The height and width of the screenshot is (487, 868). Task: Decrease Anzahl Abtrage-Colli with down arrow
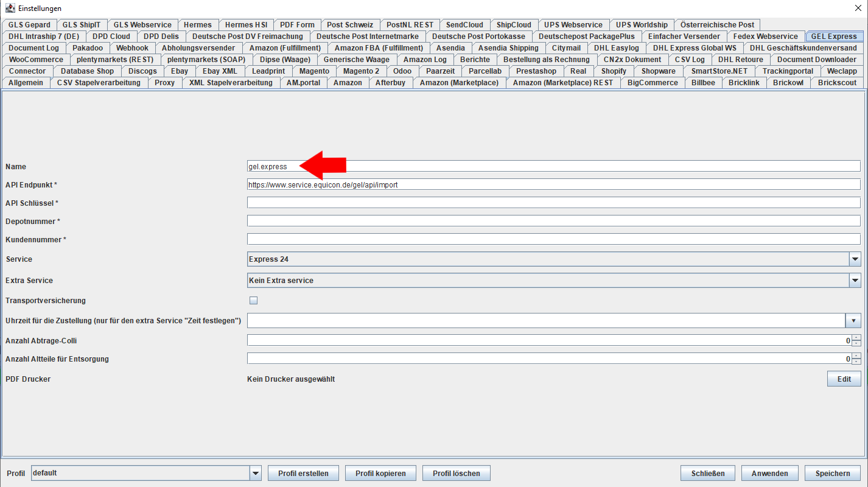(856, 343)
